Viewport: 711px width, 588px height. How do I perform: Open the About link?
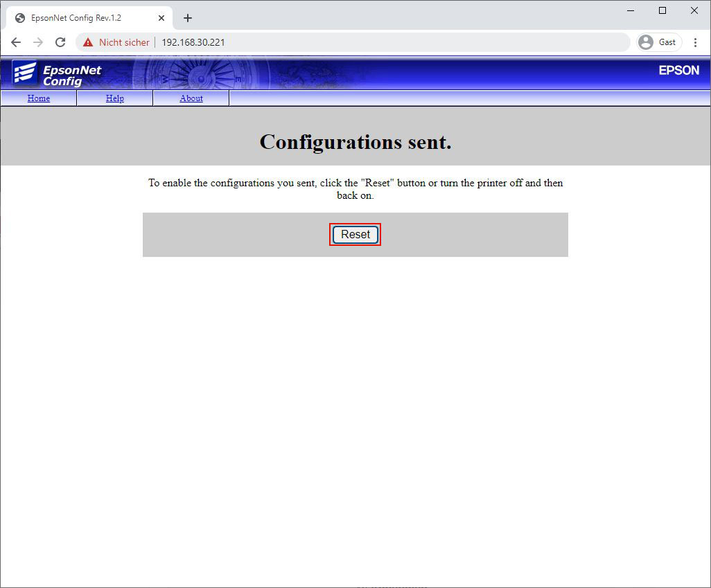pos(191,98)
